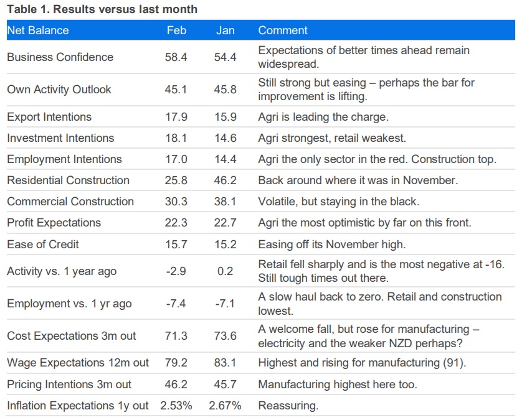Click Pricing Intentions 3m out Jan value 45.7
Viewport: 522px width, 420px height.
pyautogui.click(x=225, y=385)
